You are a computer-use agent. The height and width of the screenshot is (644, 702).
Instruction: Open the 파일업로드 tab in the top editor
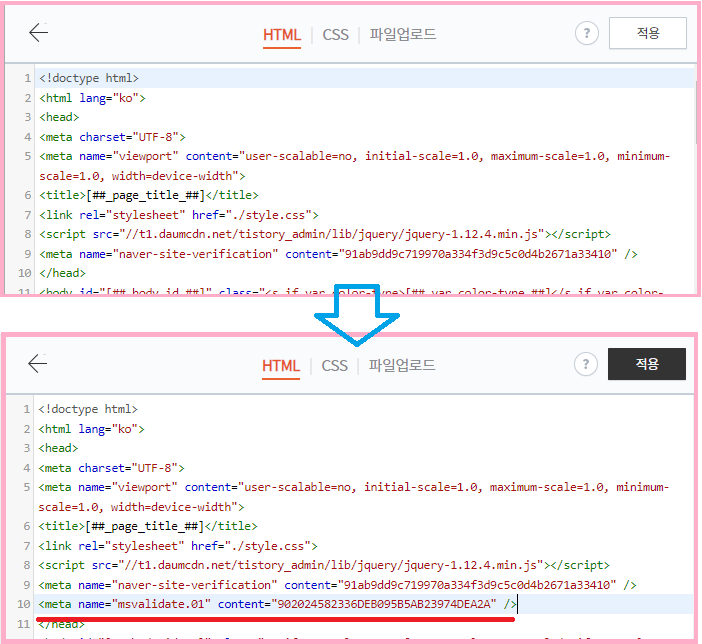402,34
